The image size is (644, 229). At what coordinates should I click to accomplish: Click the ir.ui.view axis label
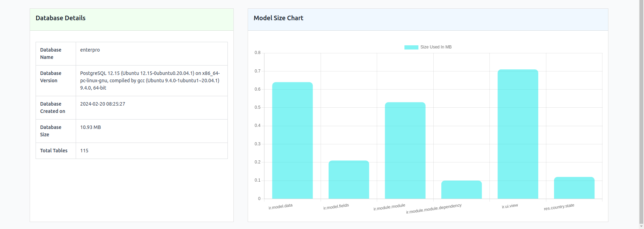point(510,206)
